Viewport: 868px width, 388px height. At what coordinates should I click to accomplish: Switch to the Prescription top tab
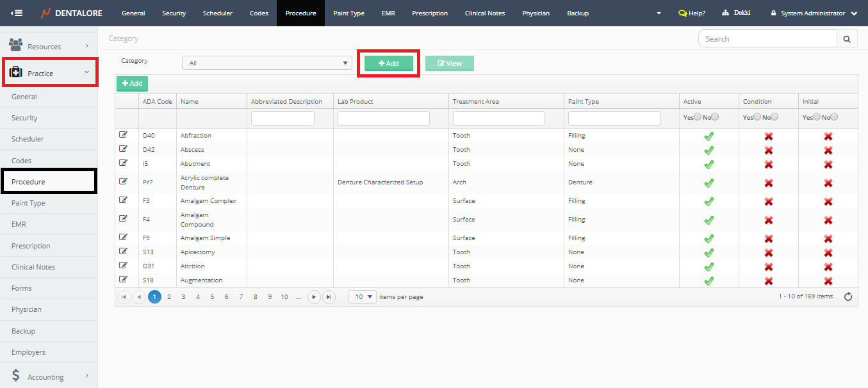point(430,13)
